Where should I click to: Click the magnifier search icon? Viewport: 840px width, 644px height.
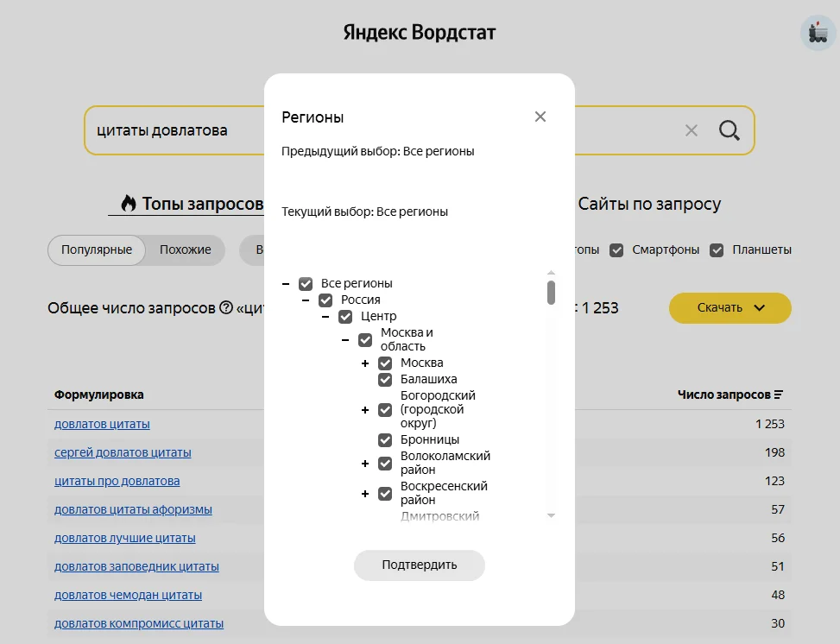(x=729, y=130)
